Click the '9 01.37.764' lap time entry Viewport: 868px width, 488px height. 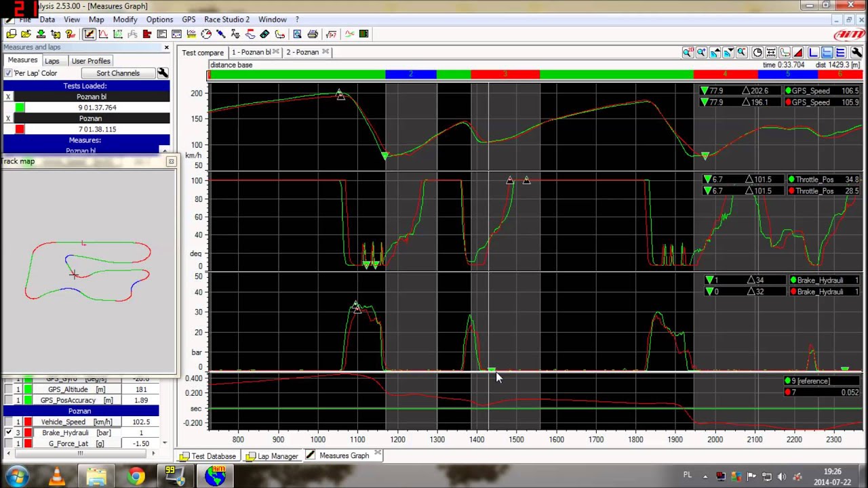click(97, 107)
